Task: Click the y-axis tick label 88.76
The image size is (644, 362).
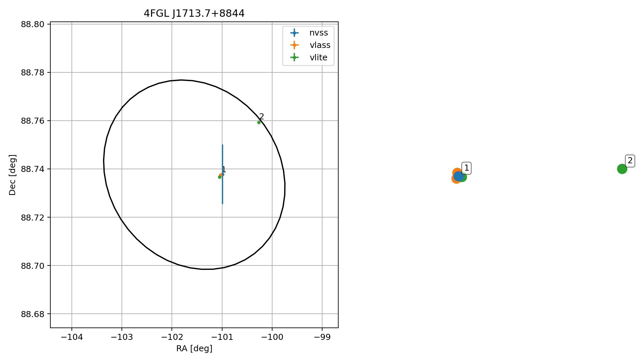Action: pyautogui.click(x=33, y=121)
